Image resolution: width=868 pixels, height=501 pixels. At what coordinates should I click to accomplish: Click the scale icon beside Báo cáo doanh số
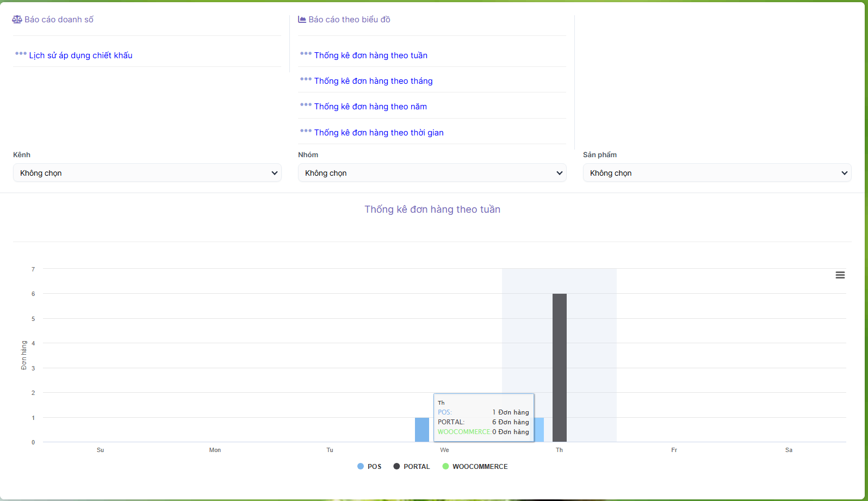(x=17, y=20)
